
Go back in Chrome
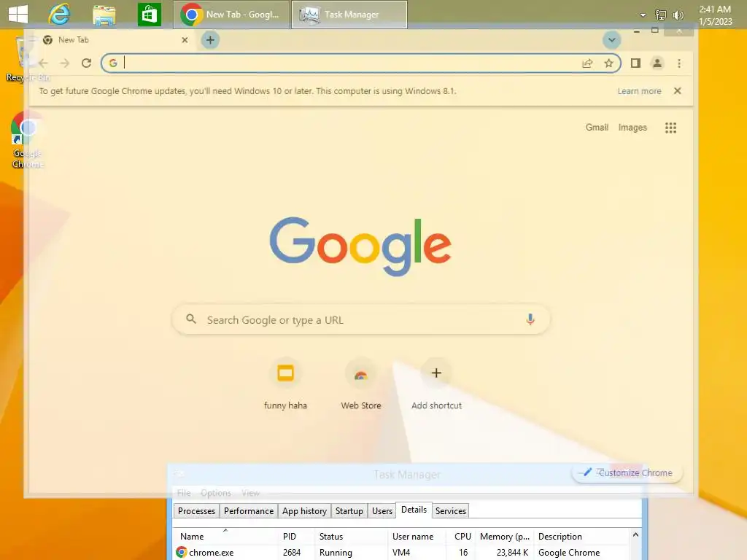(43, 63)
